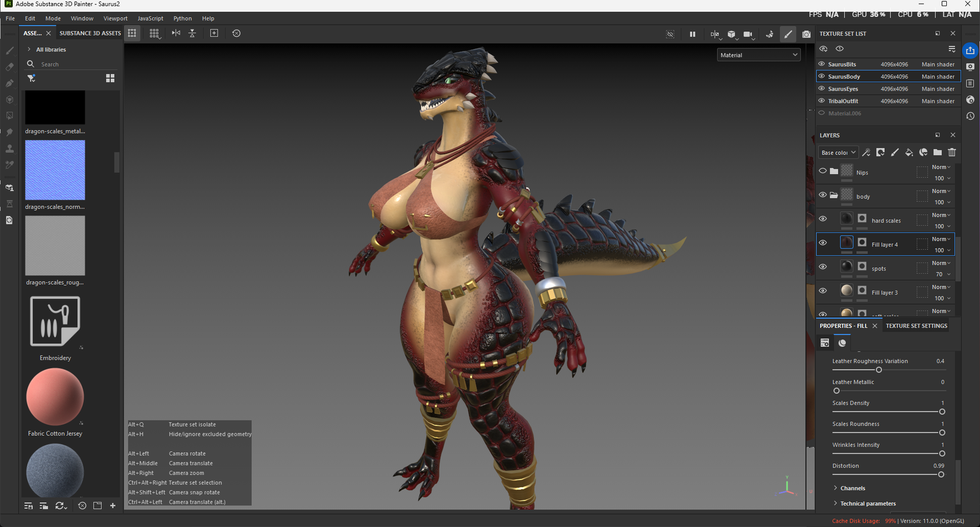Expand the Technical parameters section
Image resolution: width=980 pixels, height=527 pixels.
pos(867,504)
